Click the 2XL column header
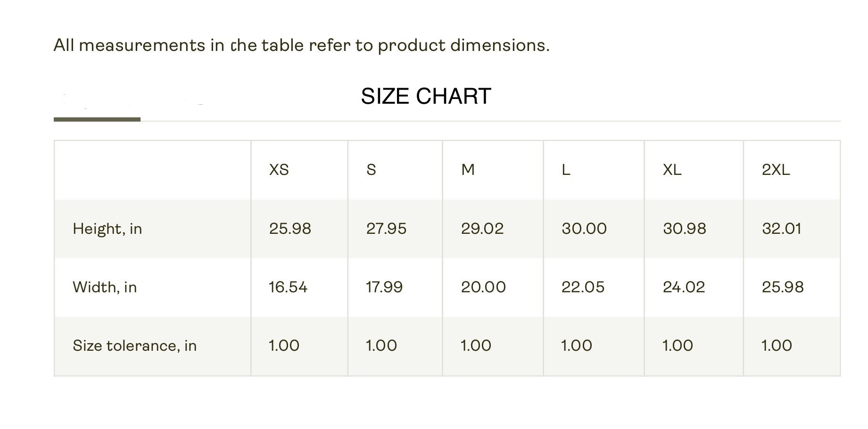Image resolution: width=868 pixels, height=429 pixels. tap(776, 170)
